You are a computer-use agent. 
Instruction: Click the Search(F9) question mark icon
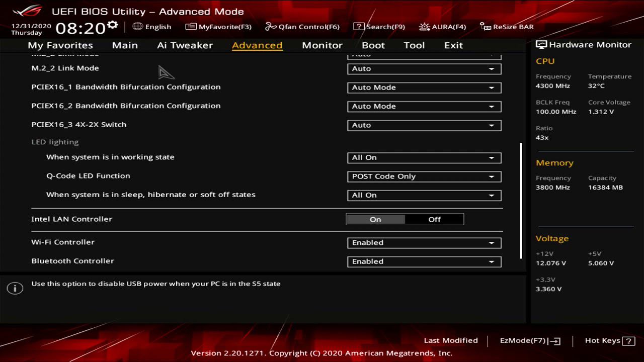(x=359, y=27)
